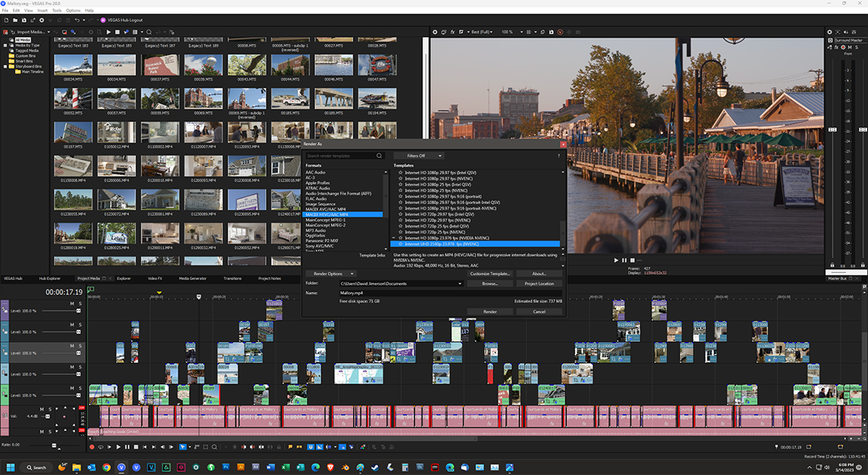This screenshot has width=868, height=475.
Task: Favorite Internet HD 1080p 29.97 fps (Intel QSV) template
Action: 400,172
